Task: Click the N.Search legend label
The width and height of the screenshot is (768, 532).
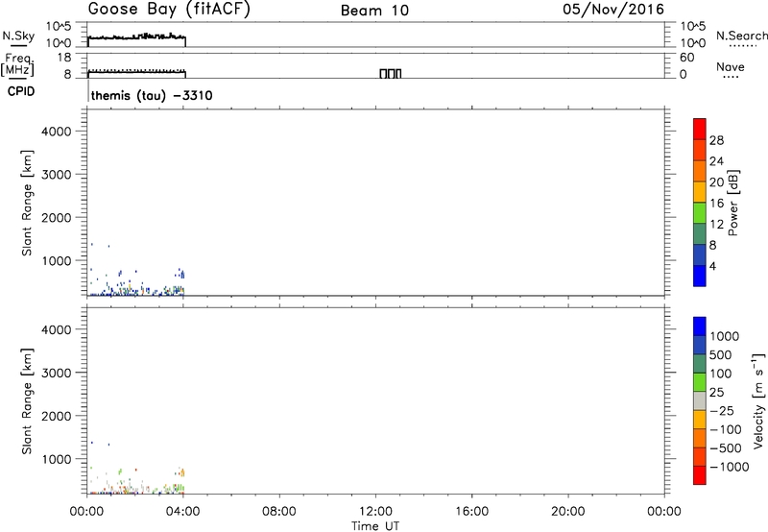Action: pos(742,36)
